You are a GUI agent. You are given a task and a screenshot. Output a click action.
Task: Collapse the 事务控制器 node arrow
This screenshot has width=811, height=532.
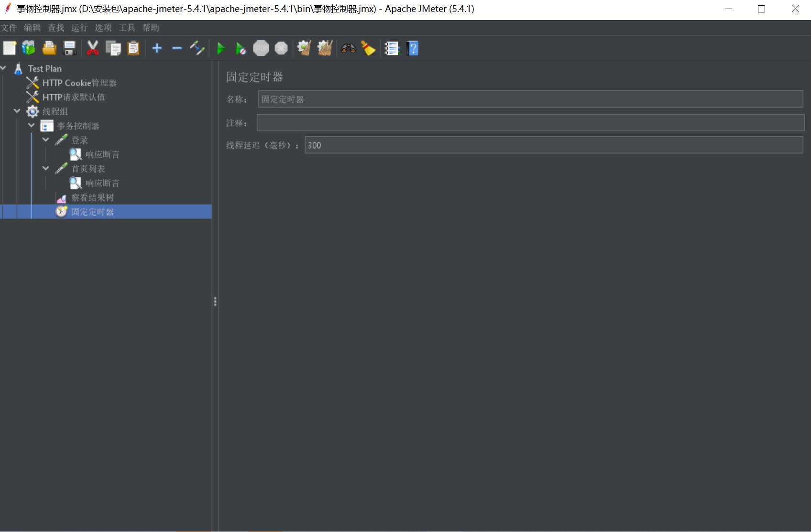point(32,125)
